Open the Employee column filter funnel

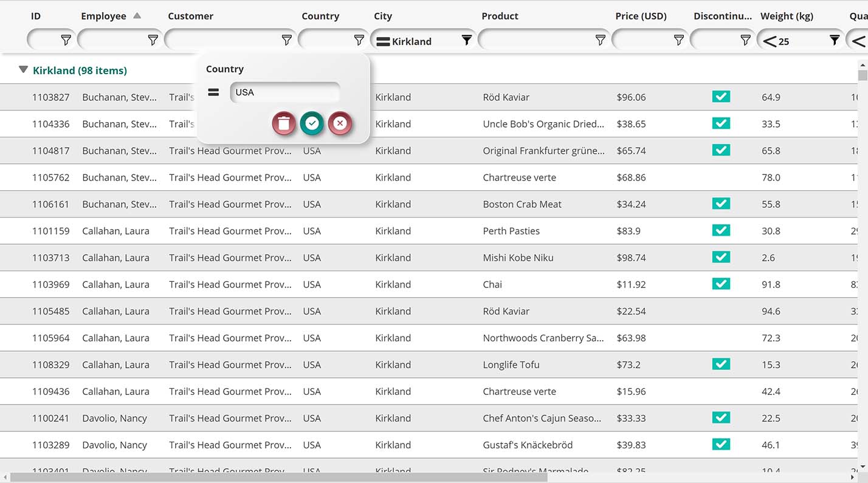tap(153, 41)
